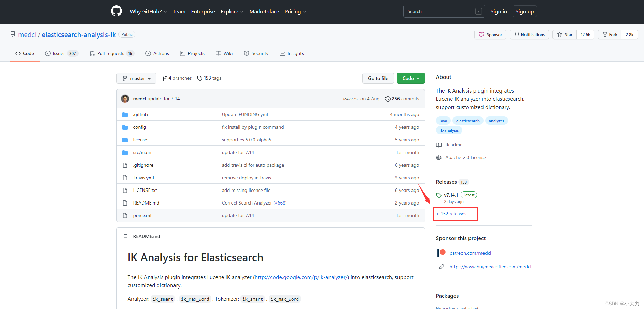Select the analyzer topic tag
Viewport: 644px width, 309px height.
tap(496, 121)
